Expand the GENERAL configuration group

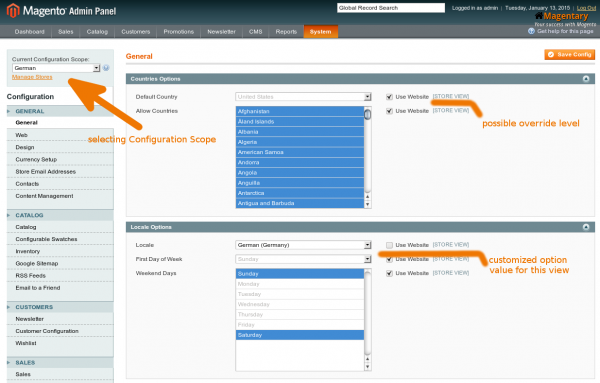tap(60, 111)
